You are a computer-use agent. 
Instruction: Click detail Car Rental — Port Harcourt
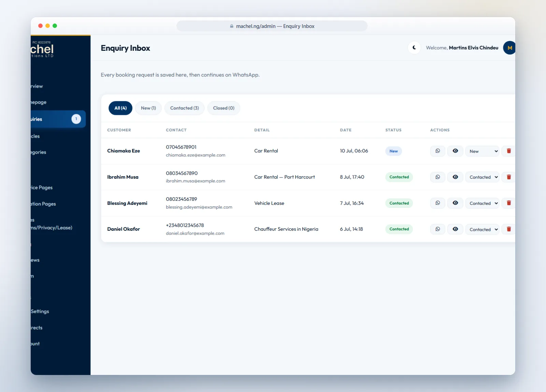coord(285,177)
